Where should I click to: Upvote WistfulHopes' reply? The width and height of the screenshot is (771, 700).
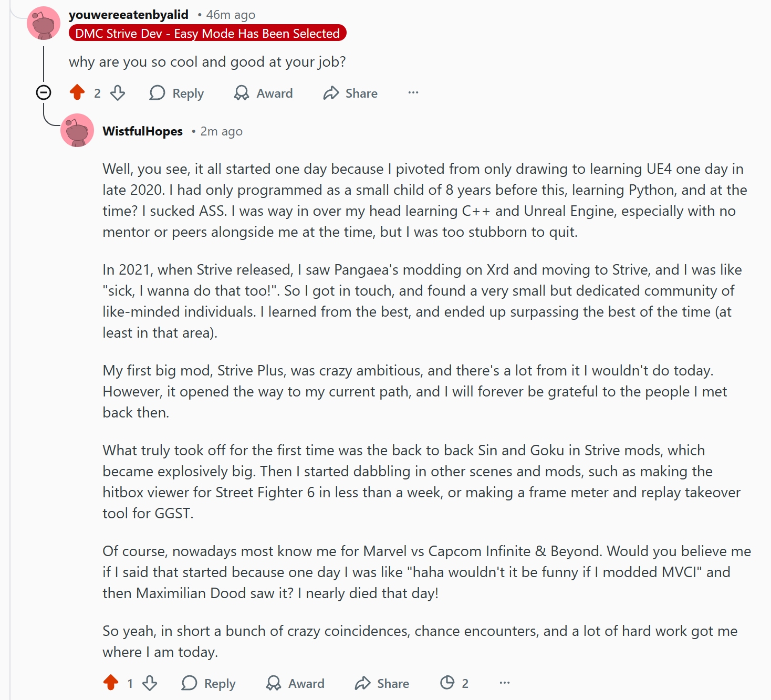click(111, 683)
